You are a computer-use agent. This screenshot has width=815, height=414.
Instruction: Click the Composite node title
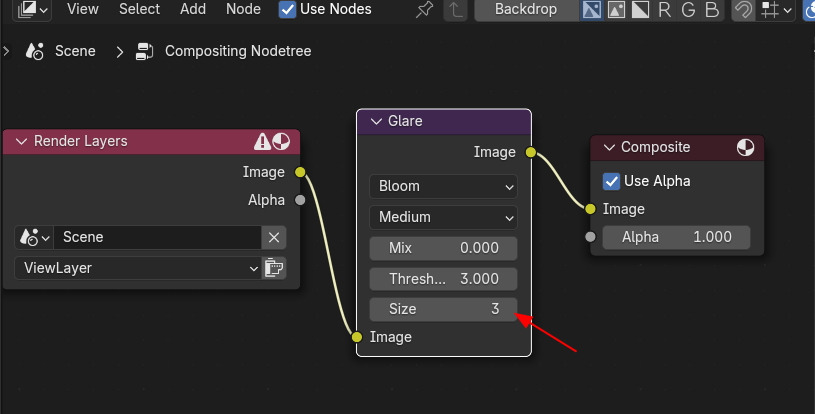655,148
